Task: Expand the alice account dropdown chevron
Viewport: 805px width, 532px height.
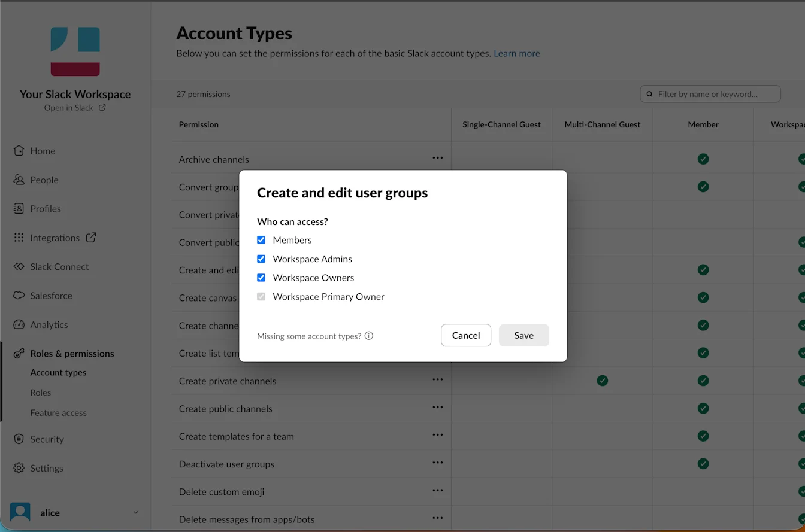Action: click(135, 512)
